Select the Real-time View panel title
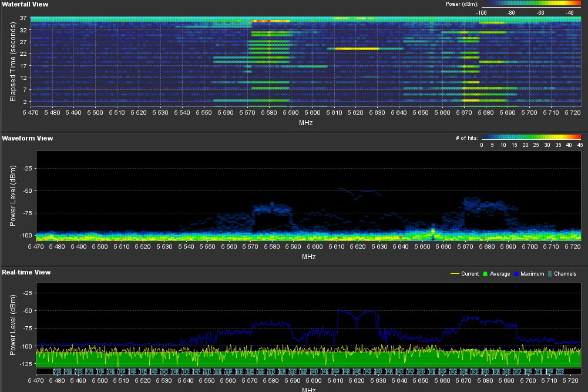 (x=26, y=272)
